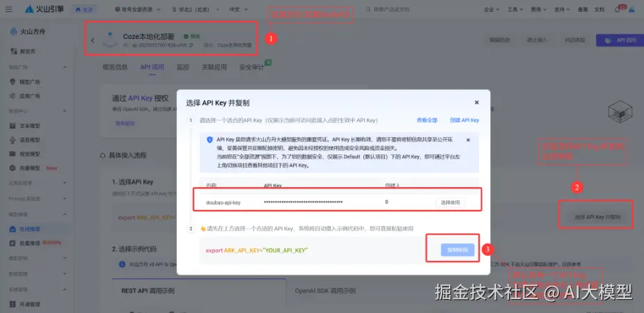Image resolution: width=644 pixels, height=313 pixels.
Task: Switch to the 监控 tab
Action: [x=183, y=67]
